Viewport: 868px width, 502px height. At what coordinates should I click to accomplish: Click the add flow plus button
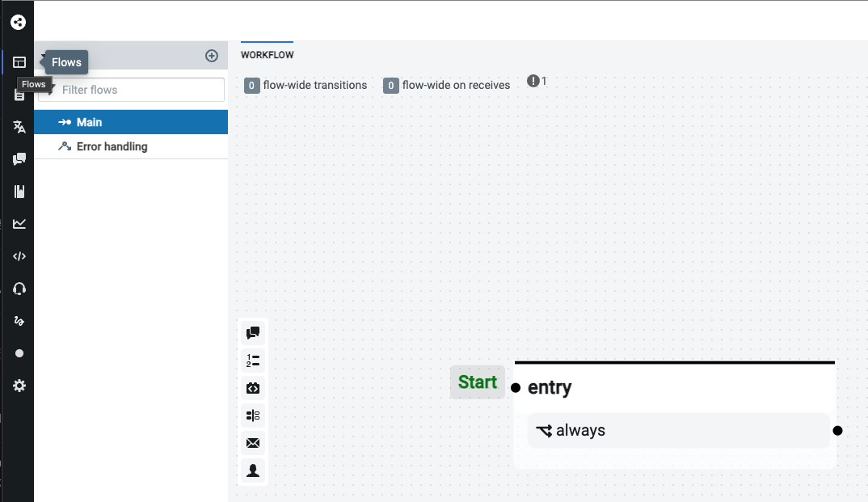point(212,56)
